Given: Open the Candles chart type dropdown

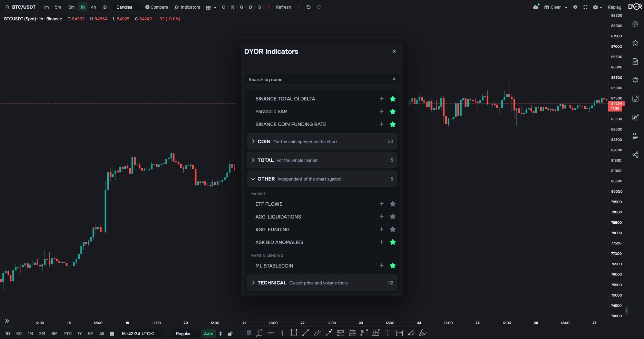Looking at the screenshot, I should tap(127, 7).
